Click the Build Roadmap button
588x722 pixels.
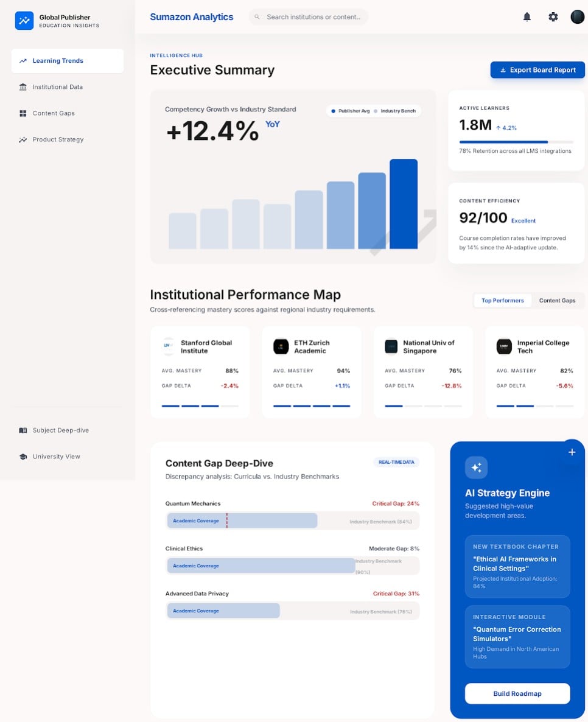tap(517, 693)
